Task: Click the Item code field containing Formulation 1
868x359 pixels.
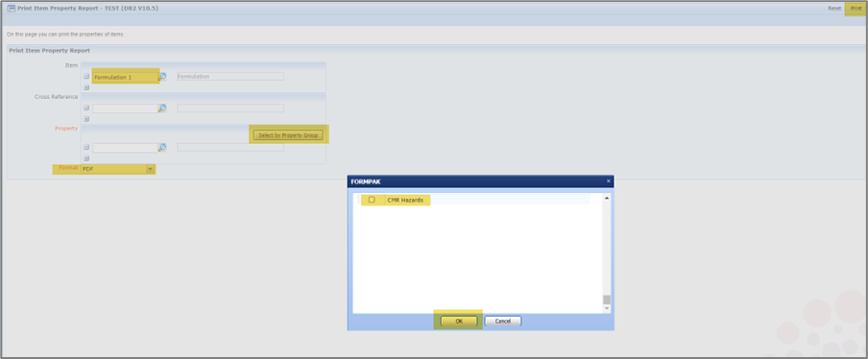Action: pyautogui.click(x=125, y=77)
